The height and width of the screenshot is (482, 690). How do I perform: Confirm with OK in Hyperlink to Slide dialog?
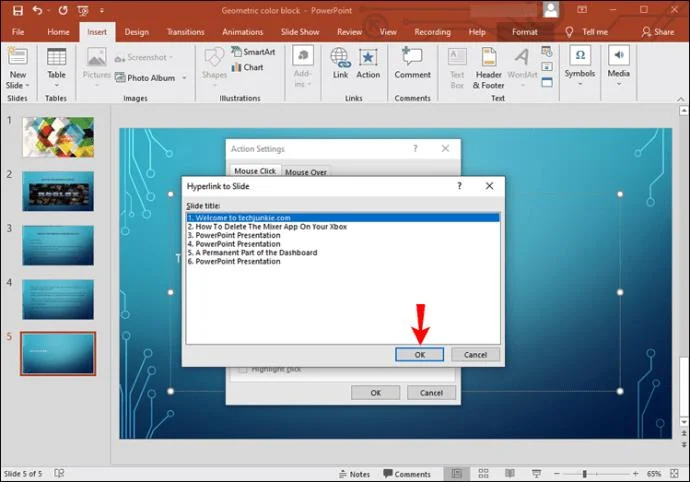point(419,354)
